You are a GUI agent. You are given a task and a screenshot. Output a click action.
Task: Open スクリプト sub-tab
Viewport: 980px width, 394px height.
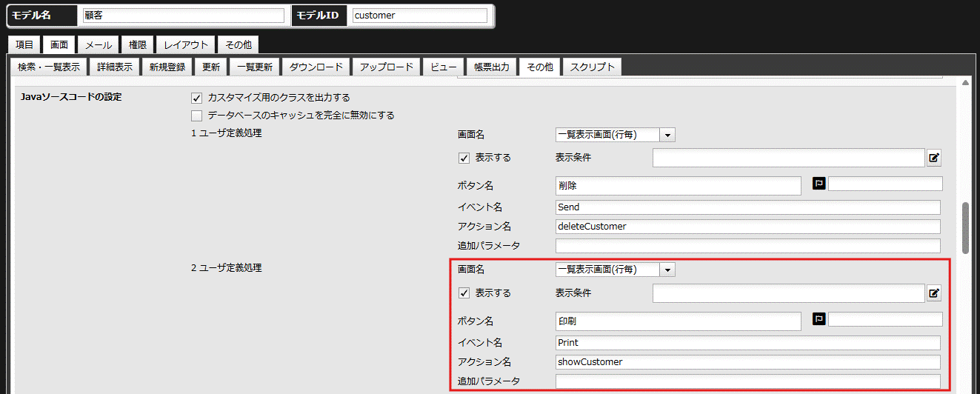[592, 67]
